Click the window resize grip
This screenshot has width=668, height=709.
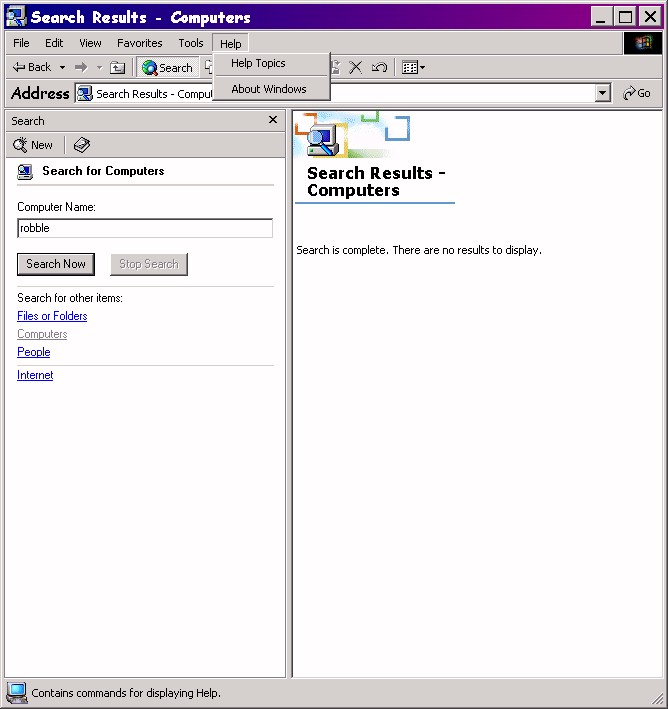(x=657, y=698)
